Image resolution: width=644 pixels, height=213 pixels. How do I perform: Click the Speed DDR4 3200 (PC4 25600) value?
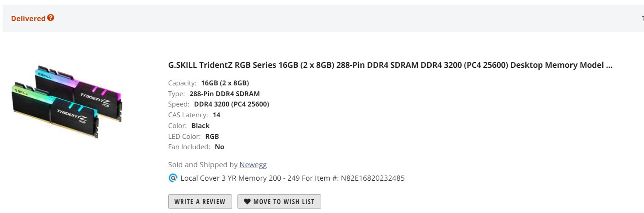(x=232, y=104)
